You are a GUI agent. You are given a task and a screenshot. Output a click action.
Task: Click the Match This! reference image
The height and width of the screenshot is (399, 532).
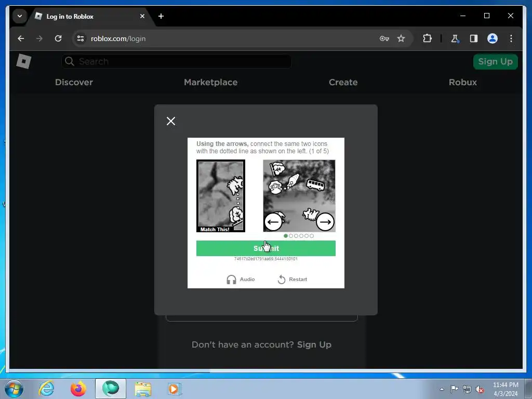pos(220,196)
